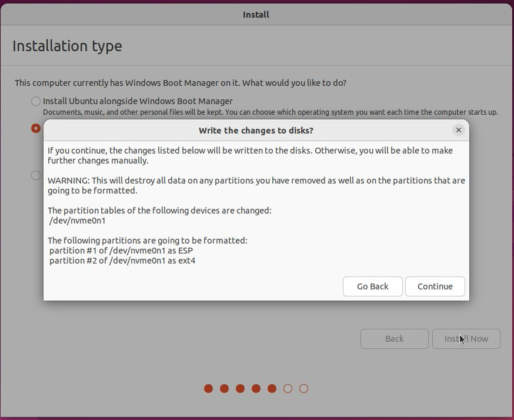Click the Back button beside Install Now

click(x=394, y=339)
